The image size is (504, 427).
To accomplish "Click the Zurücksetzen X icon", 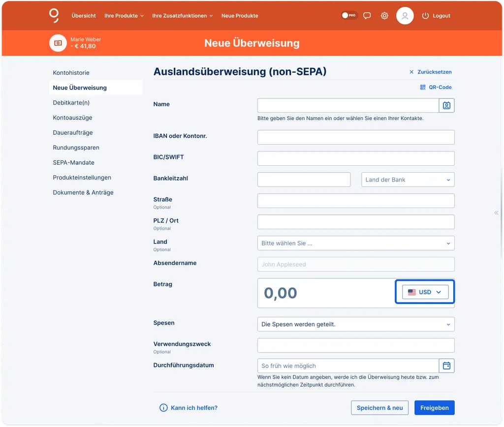I will coord(411,72).
